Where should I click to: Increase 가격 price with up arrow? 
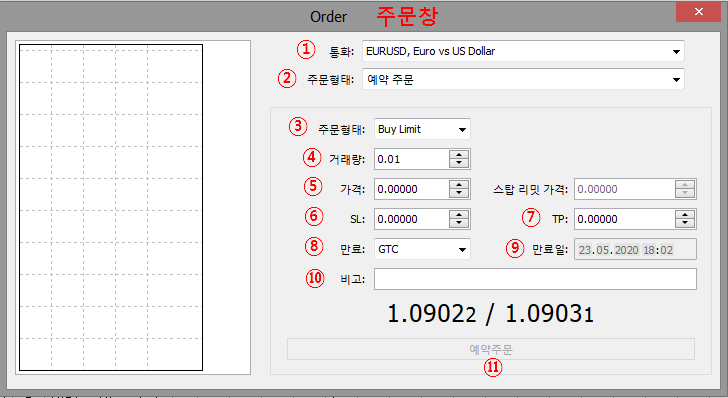[459, 185]
